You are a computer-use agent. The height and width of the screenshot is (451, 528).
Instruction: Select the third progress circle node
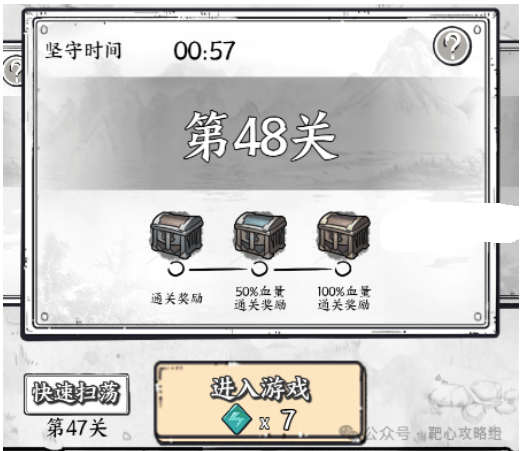coord(343,269)
